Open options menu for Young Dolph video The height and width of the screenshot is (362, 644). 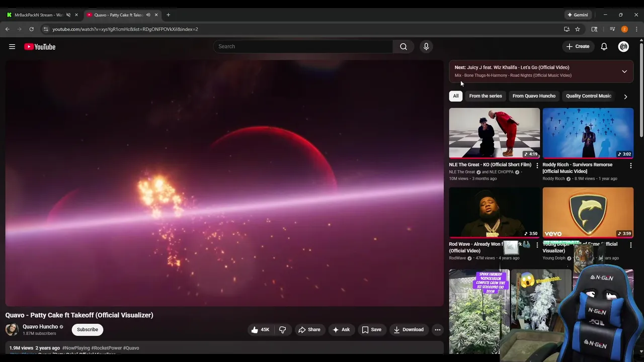[630, 245]
